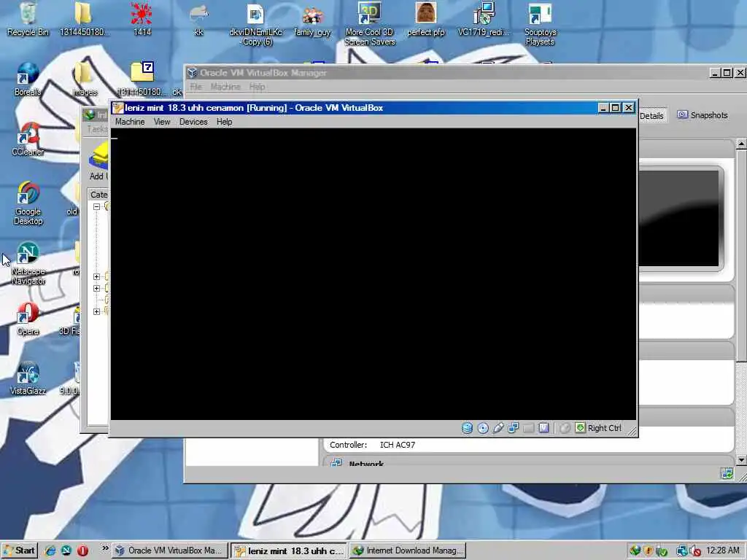Open the View menu in VM window

pos(162,122)
